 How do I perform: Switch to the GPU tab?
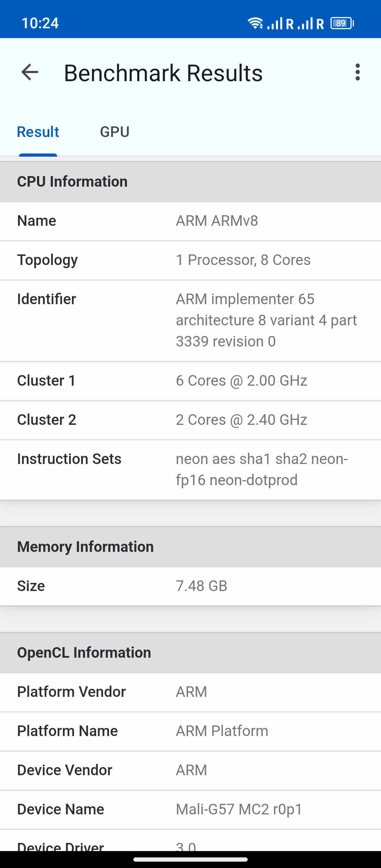tap(115, 132)
